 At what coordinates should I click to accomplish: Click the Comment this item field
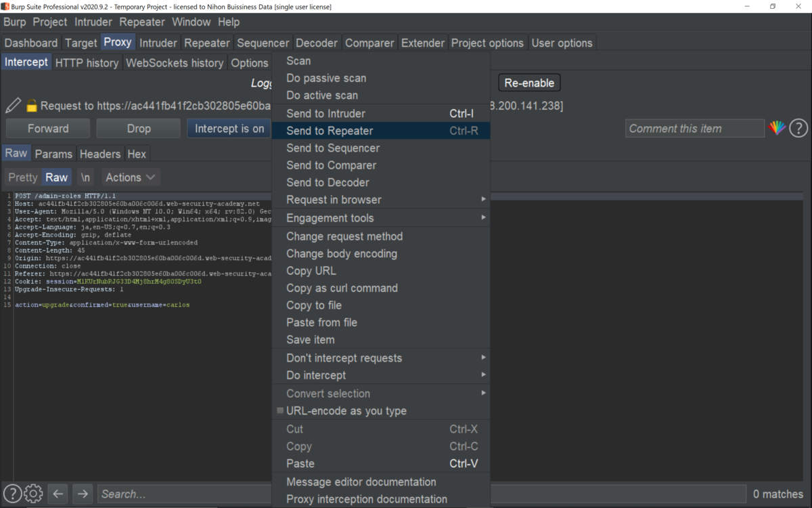[695, 128]
